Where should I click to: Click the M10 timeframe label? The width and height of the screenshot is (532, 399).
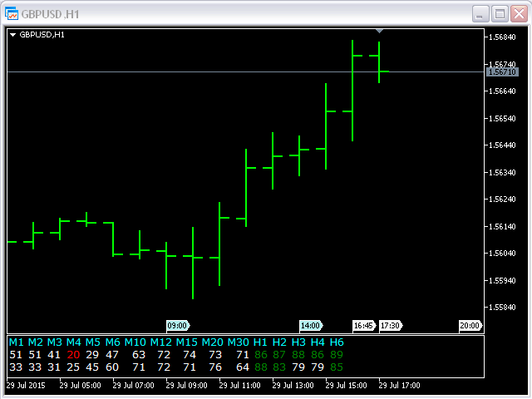pos(135,342)
